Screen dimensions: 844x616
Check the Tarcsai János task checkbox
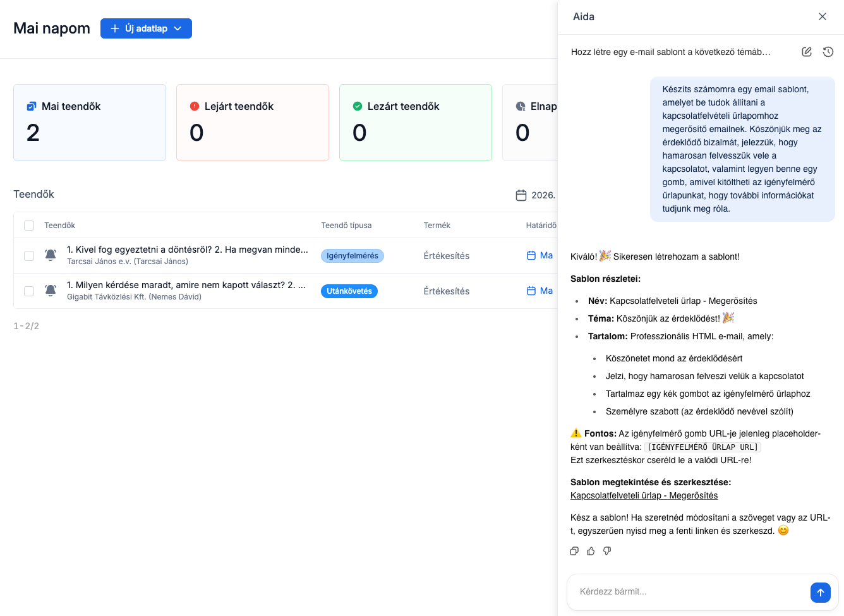tap(29, 256)
